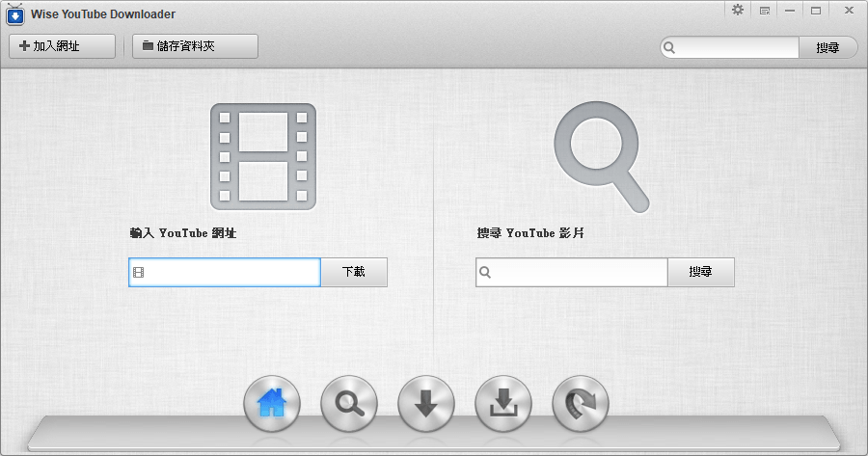This screenshot has width=868, height=456.
Task: Click the 加入網址 add URL button
Action: click(62, 46)
